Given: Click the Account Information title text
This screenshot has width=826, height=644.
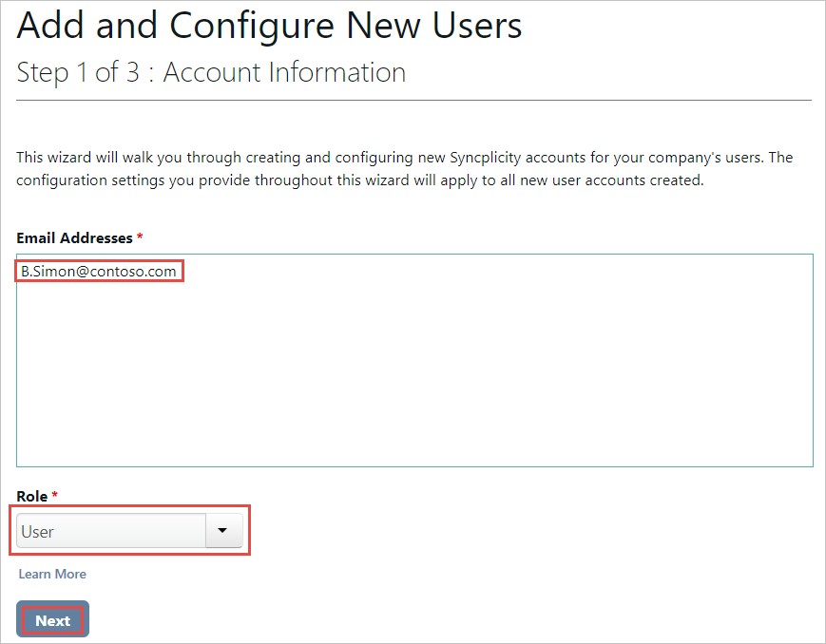Looking at the screenshot, I should (284, 72).
